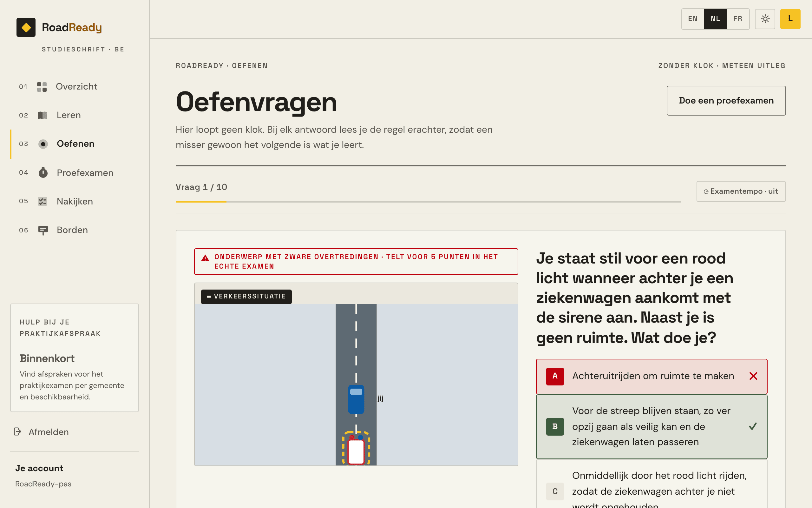Click Doe een proefexamen button
Image resolution: width=812 pixels, height=508 pixels.
(x=726, y=100)
